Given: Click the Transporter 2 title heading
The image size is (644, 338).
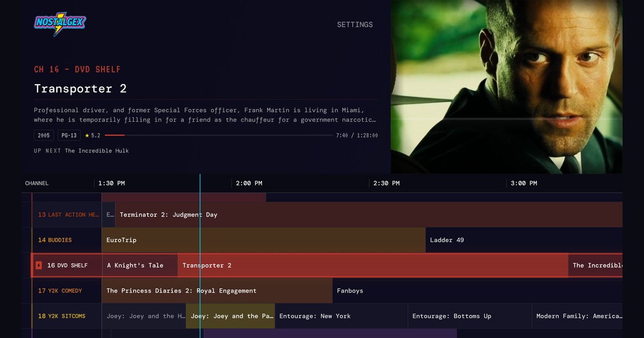Looking at the screenshot, I should (x=80, y=89).
